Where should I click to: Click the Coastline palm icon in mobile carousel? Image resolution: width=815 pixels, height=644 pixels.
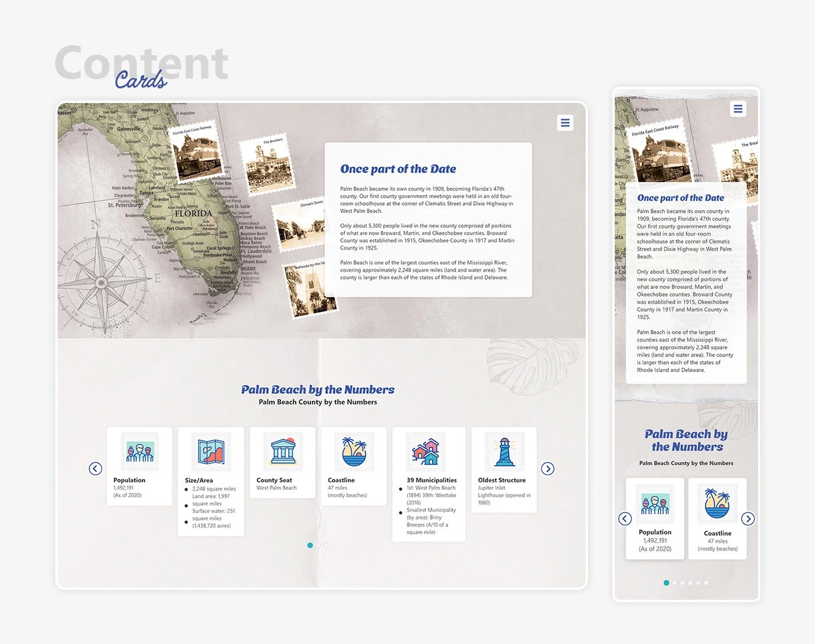pos(717,504)
